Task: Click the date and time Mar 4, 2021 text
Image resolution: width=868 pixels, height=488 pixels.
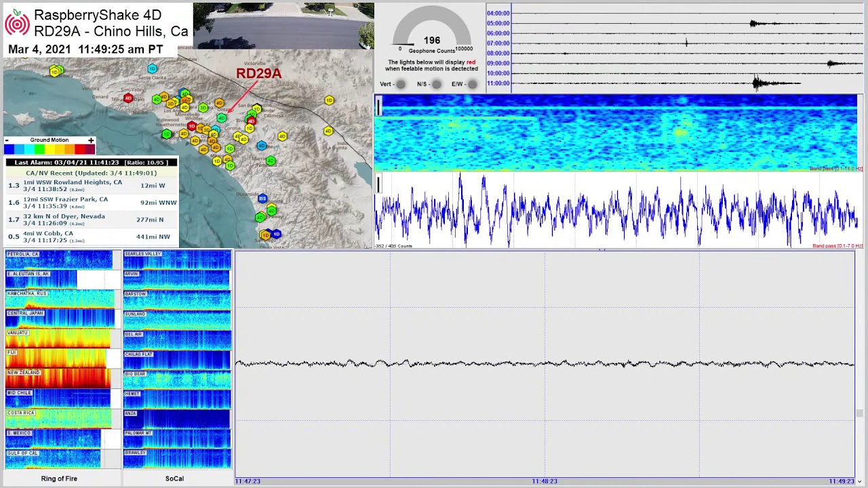Action: (85, 49)
